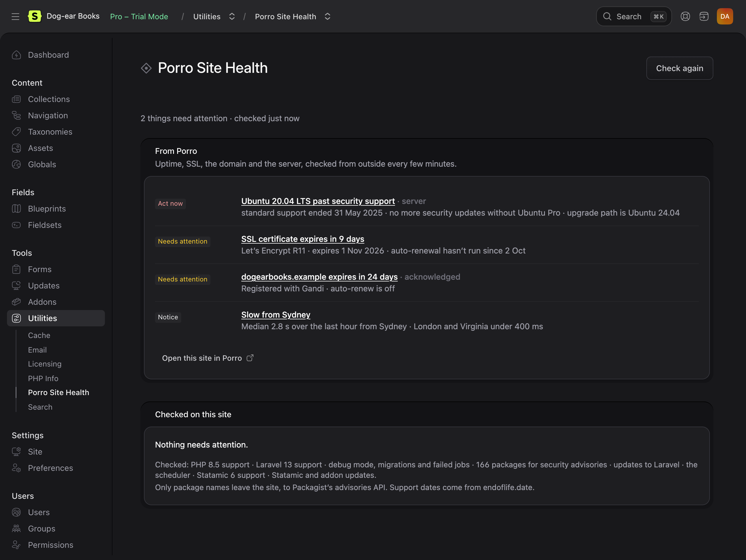This screenshot has width=746, height=560.
Task: Click the Statamic S logo
Action: point(34,16)
